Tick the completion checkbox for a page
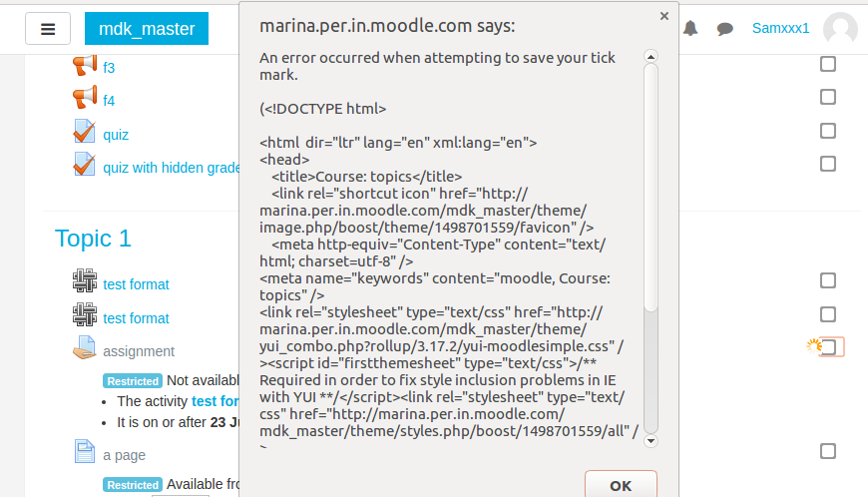 [x=828, y=451]
